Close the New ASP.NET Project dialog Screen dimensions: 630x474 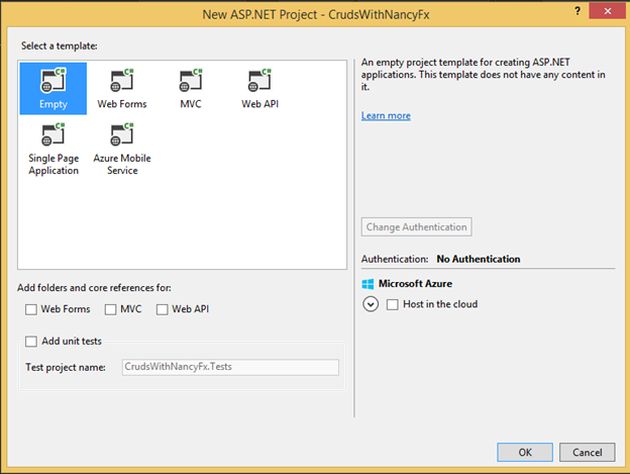[608, 11]
